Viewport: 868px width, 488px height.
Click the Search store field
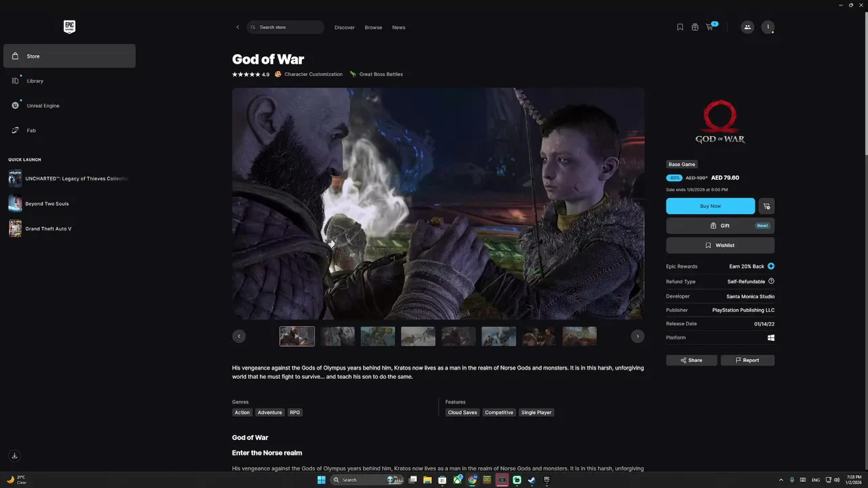pyautogui.click(x=285, y=27)
